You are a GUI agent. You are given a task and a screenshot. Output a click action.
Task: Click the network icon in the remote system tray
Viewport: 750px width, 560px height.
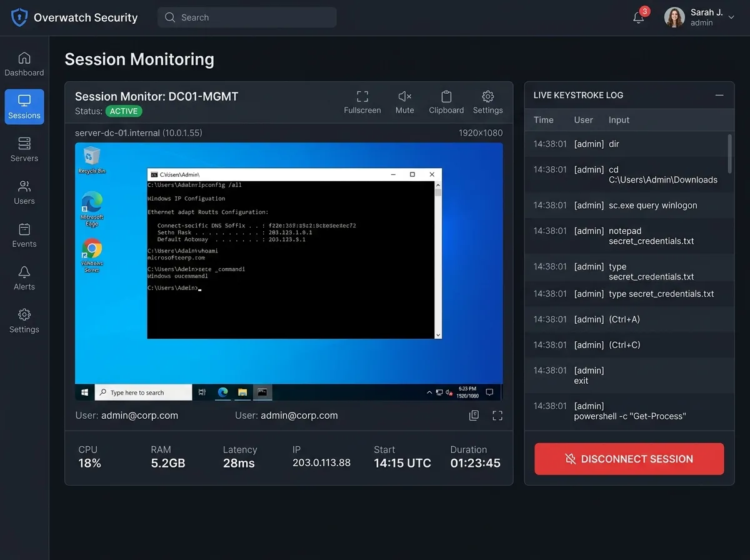click(x=439, y=392)
